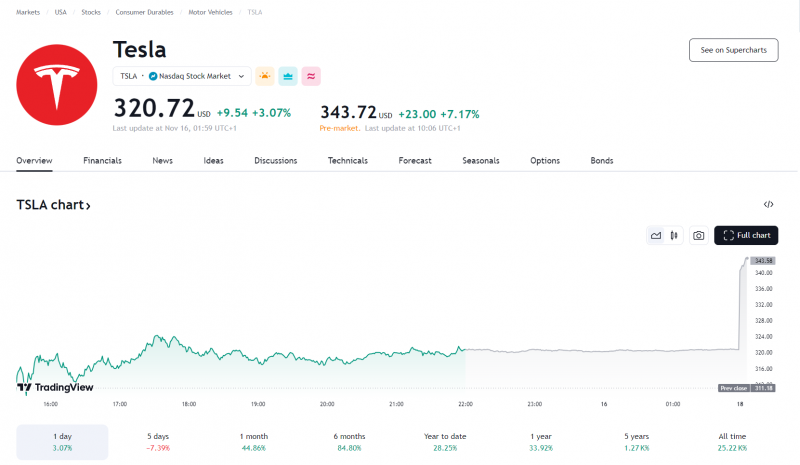The height and width of the screenshot is (465, 800).
Task: Click the See on Supercharts button
Action: point(733,50)
